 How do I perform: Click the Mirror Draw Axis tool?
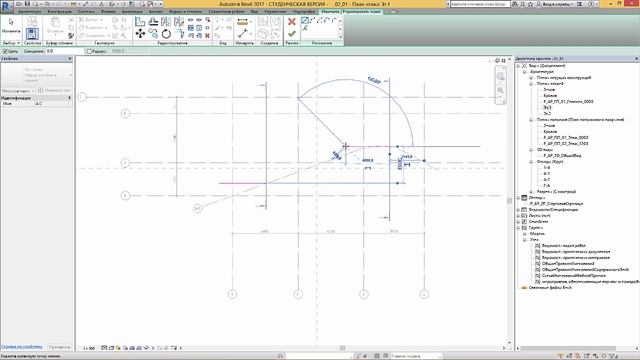pos(179,22)
